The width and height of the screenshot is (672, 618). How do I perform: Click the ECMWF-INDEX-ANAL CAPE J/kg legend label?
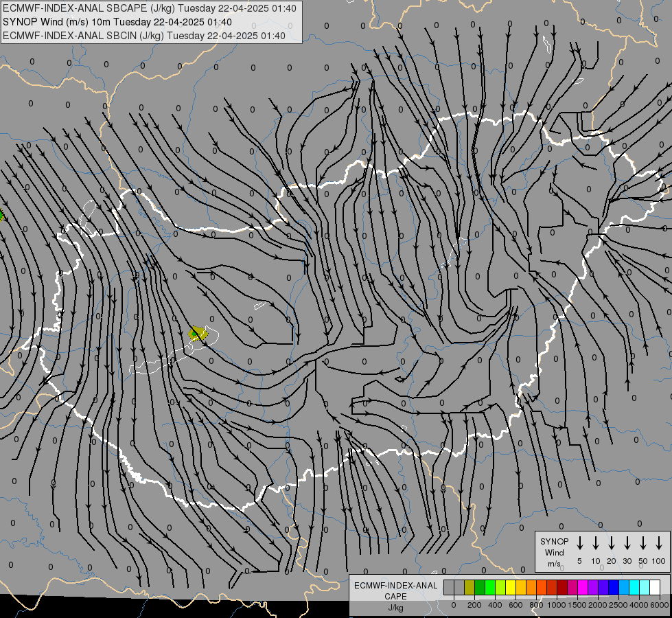click(395, 597)
